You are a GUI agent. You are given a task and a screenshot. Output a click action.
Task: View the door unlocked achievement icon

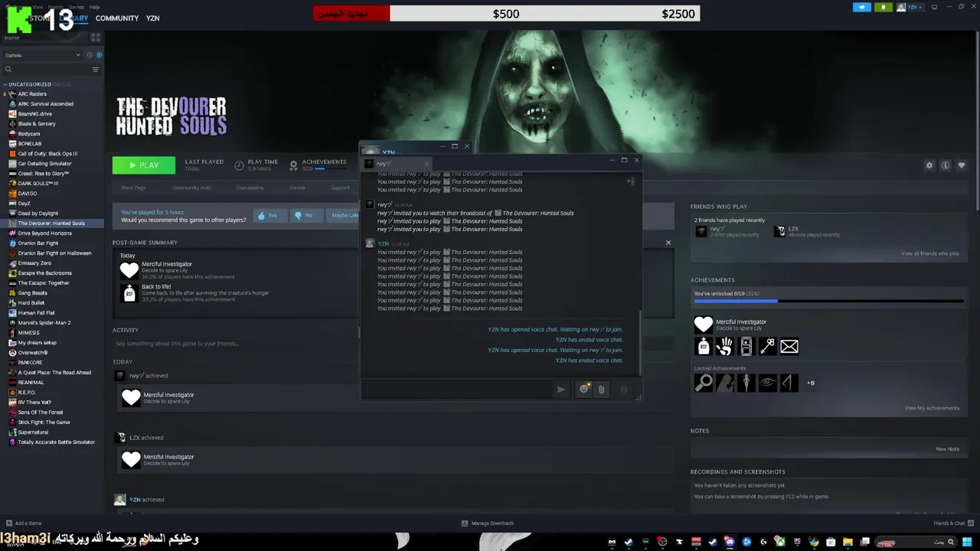point(746,347)
